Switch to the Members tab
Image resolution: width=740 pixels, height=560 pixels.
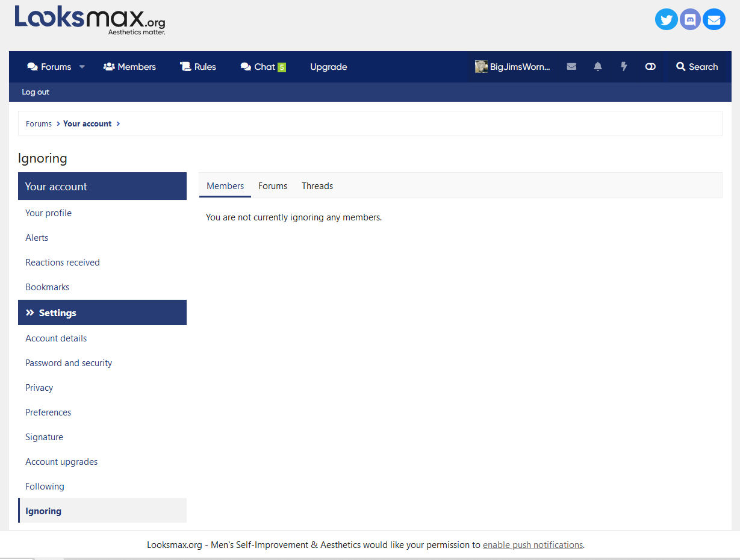225,186
